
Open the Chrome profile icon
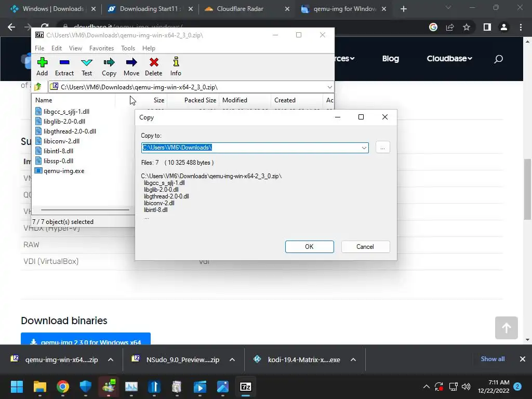[504, 27]
